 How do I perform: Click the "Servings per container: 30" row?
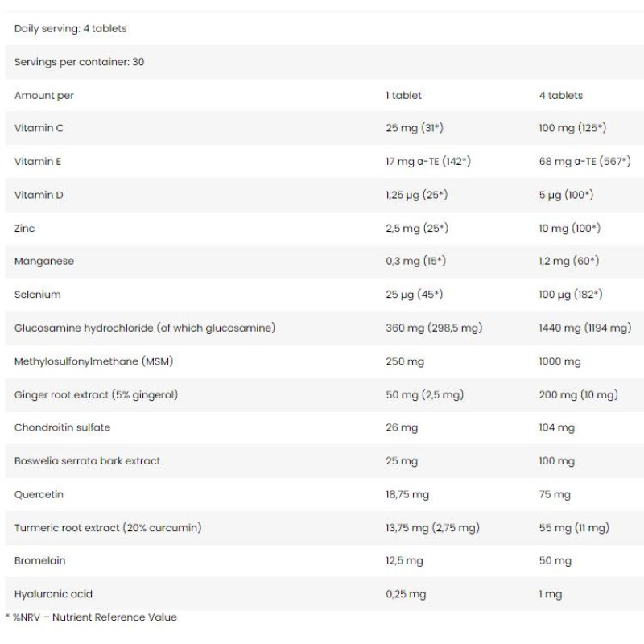pyautogui.click(x=79, y=62)
